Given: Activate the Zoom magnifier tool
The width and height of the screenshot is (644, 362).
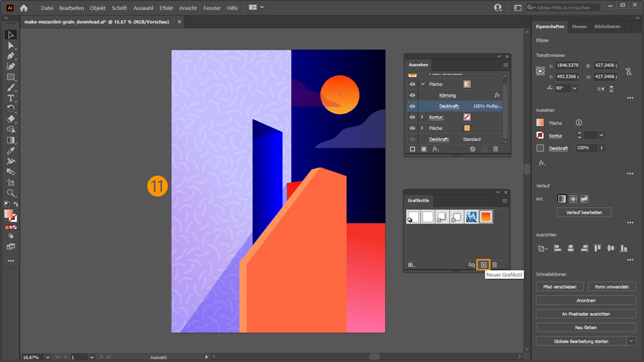Looking at the screenshot, I should (11, 193).
